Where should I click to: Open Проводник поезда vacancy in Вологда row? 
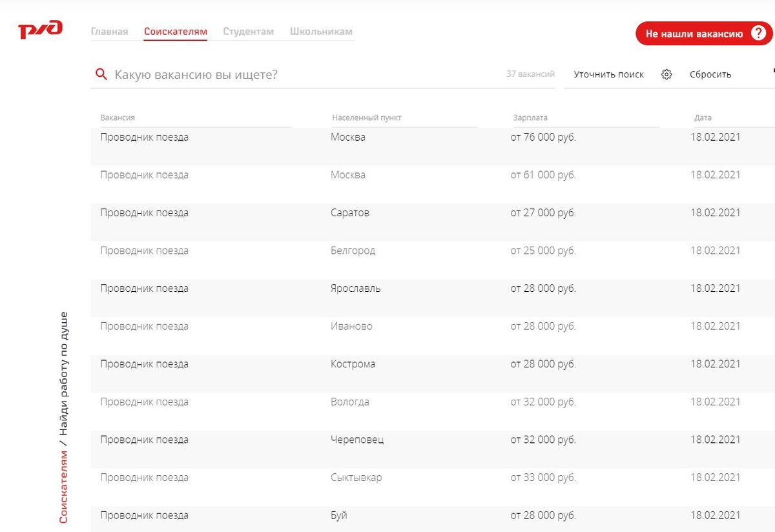[144, 402]
